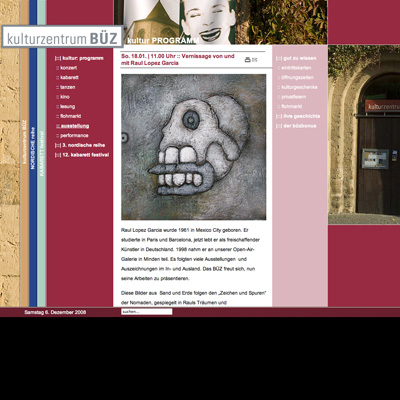
Task: Expand the 12. kabarett festival section
Action: tap(82, 155)
